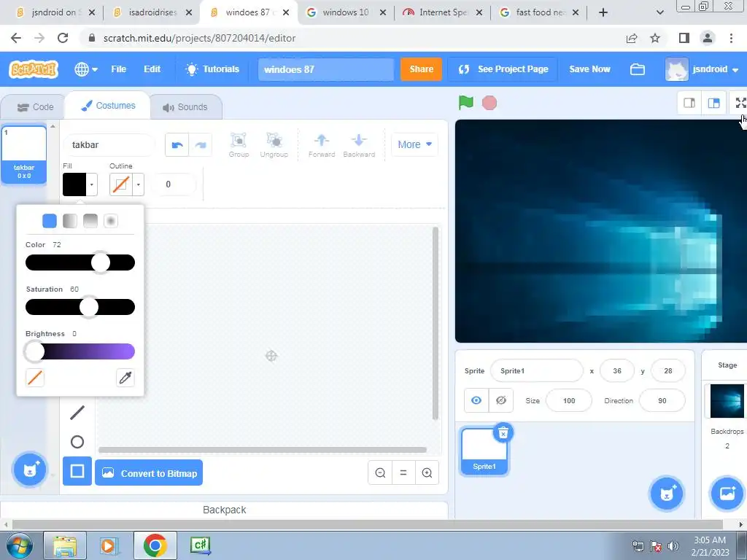Select the Stage backdrop thumbnail
The image size is (747, 560).
[727, 401]
